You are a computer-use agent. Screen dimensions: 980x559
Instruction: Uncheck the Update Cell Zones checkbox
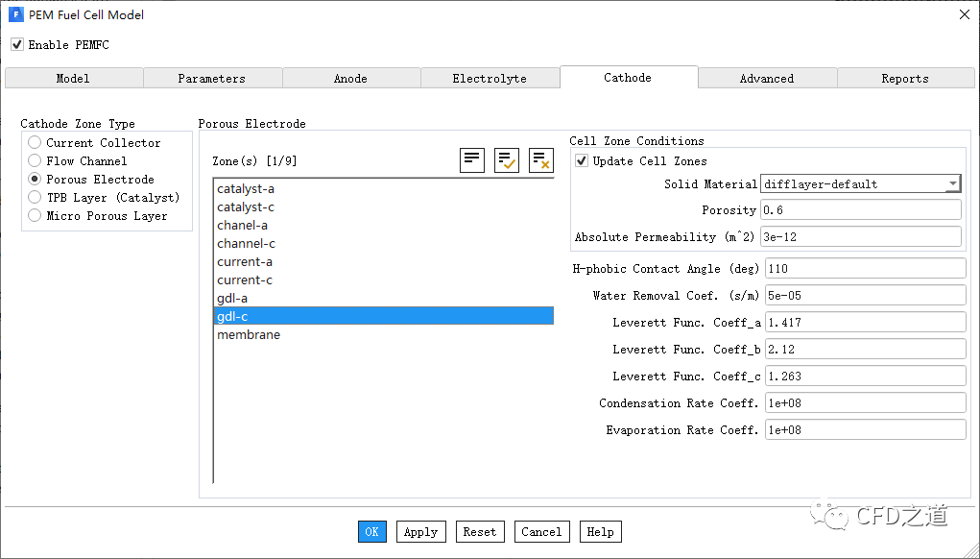click(x=582, y=160)
